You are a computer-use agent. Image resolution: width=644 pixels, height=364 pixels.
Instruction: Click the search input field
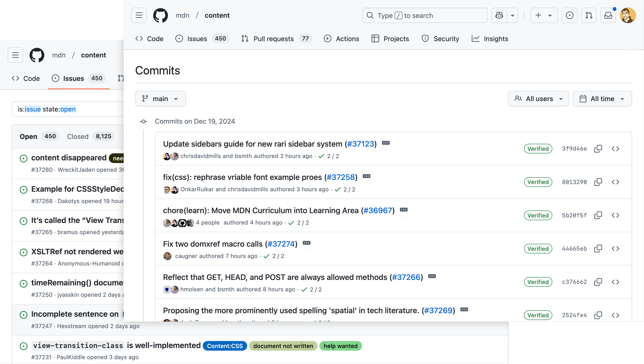pyautogui.click(x=425, y=15)
